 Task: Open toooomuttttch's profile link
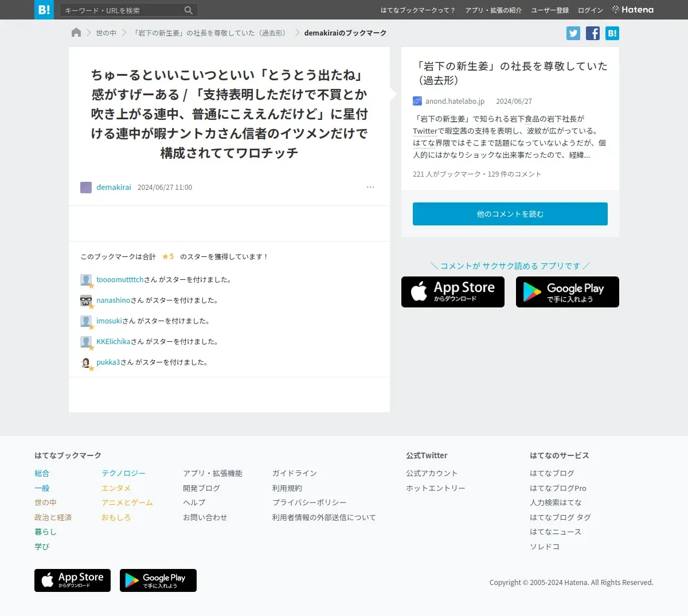click(120, 280)
